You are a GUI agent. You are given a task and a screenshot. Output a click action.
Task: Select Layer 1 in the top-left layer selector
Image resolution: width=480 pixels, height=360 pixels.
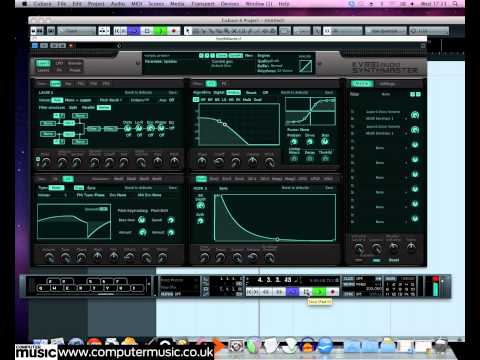tap(43, 63)
